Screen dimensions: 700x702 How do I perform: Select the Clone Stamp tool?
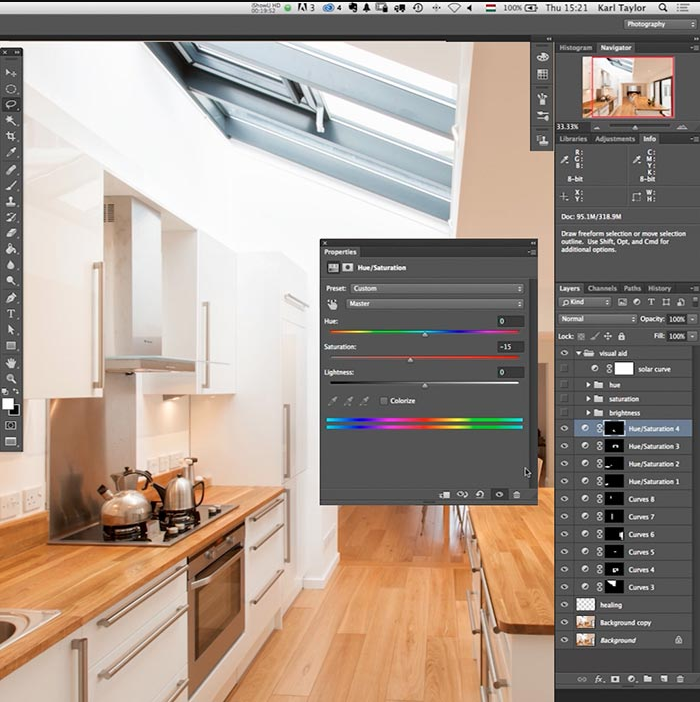click(11, 201)
